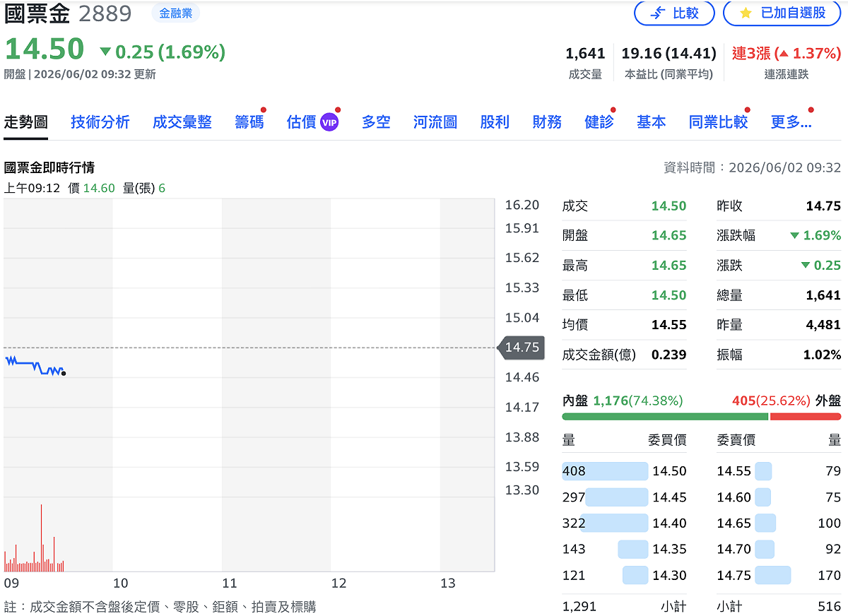Click the yellow star watchlist icon
848x616 pixels.
746,13
